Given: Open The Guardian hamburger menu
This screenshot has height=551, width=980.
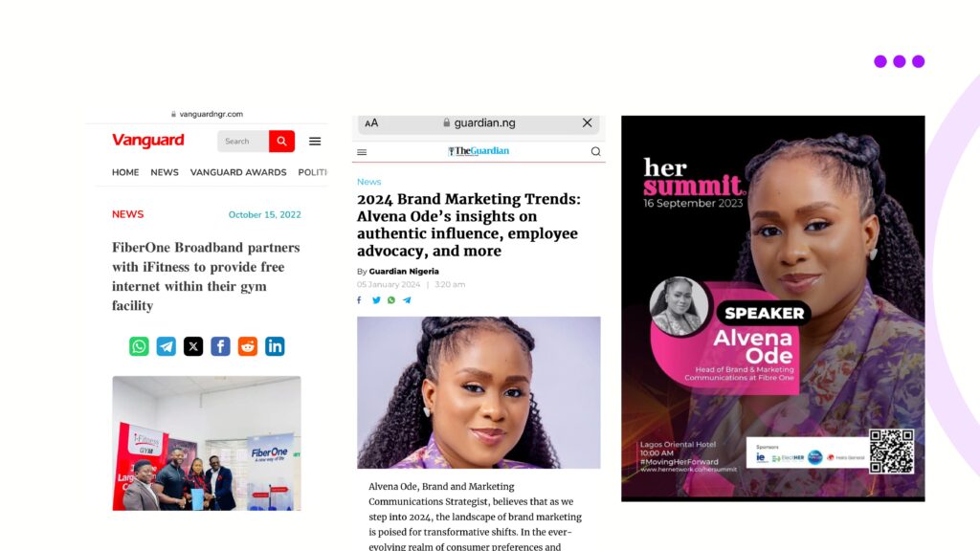Looking at the screenshot, I should pyautogui.click(x=362, y=152).
